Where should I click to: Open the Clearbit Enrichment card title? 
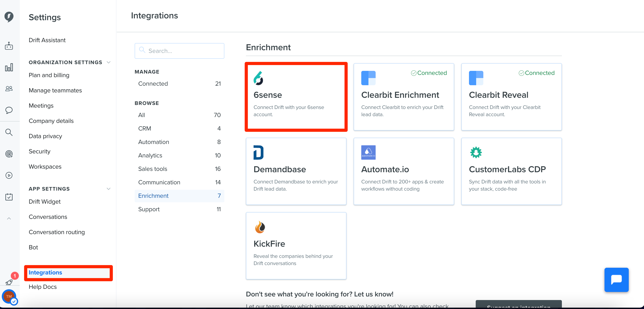coord(400,95)
